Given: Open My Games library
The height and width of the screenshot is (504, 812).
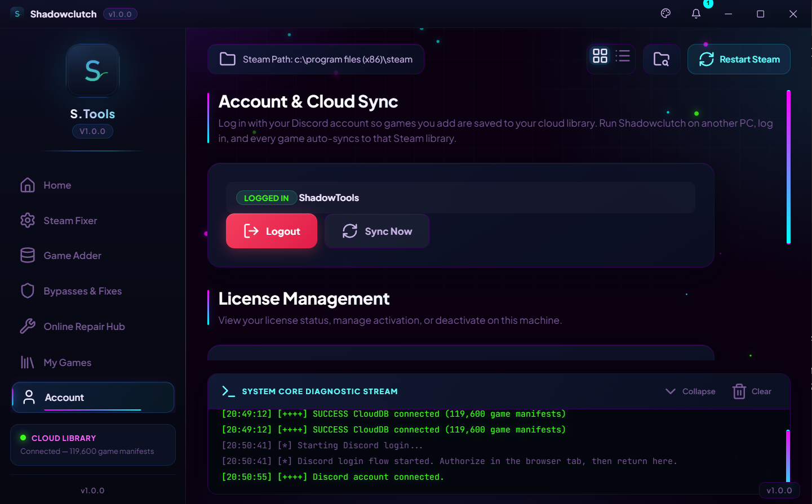Looking at the screenshot, I should 93,363.
